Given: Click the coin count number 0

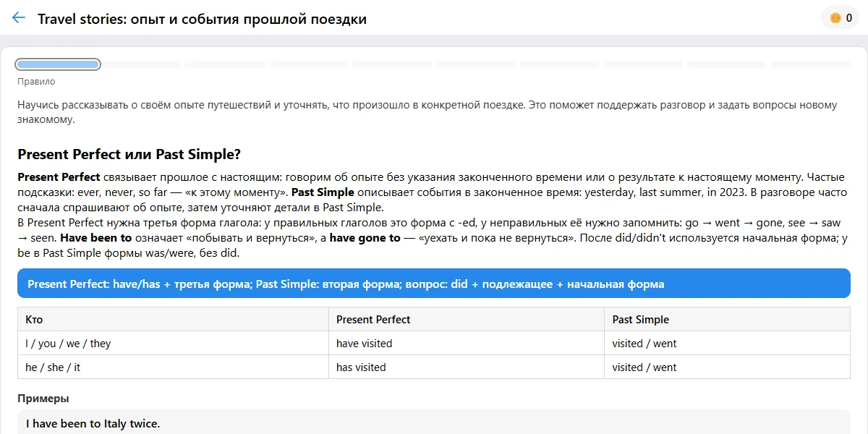Looking at the screenshot, I should [x=849, y=18].
